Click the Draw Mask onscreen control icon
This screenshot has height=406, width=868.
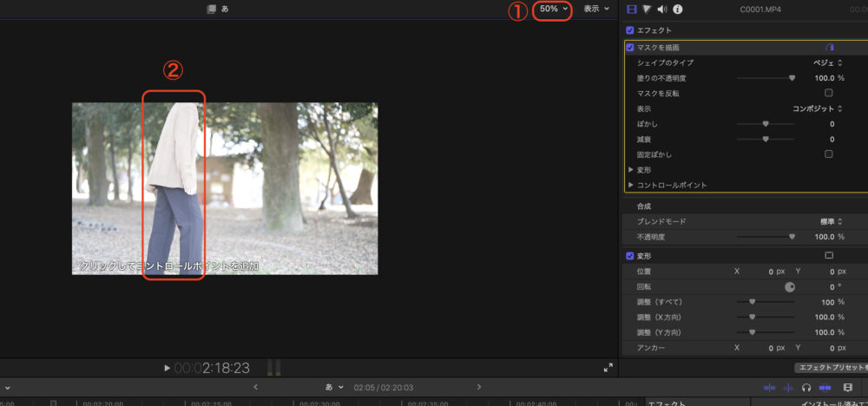(x=829, y=47)
